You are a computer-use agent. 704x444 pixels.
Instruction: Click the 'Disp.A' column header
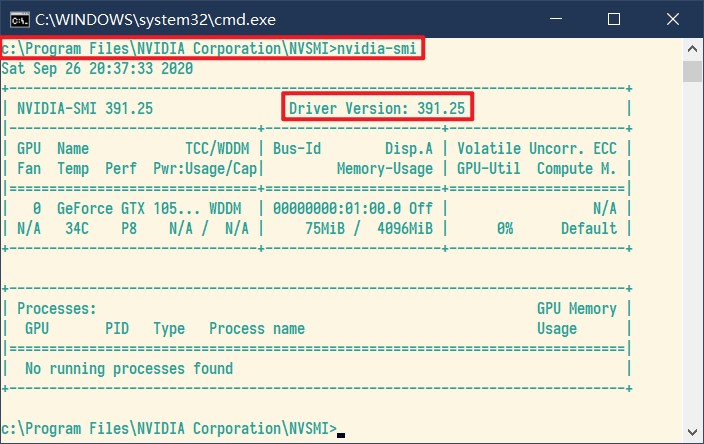(x=409, y=148)
